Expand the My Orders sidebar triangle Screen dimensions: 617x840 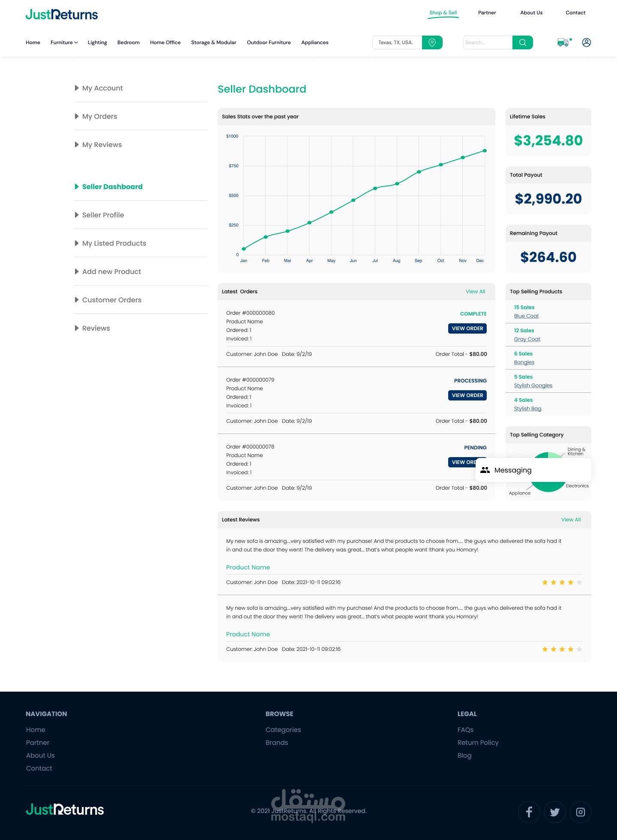pos(77,116)
